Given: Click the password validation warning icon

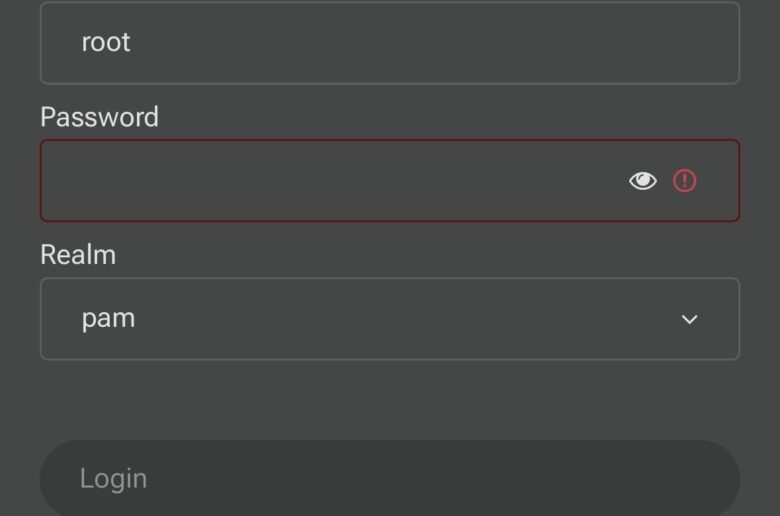Looking at the screenshot, I should (x=684, y=181).
